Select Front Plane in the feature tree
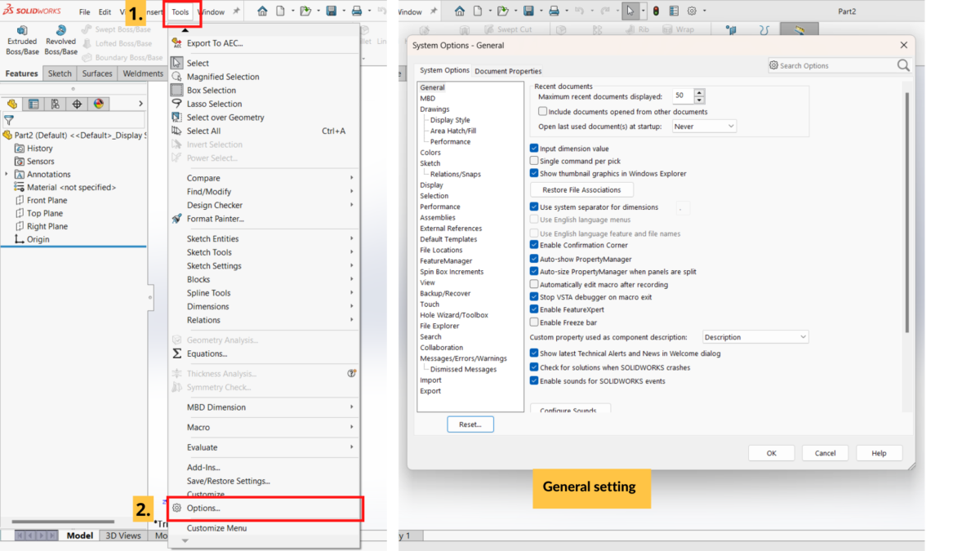The image size is (980, 551). 47,200
